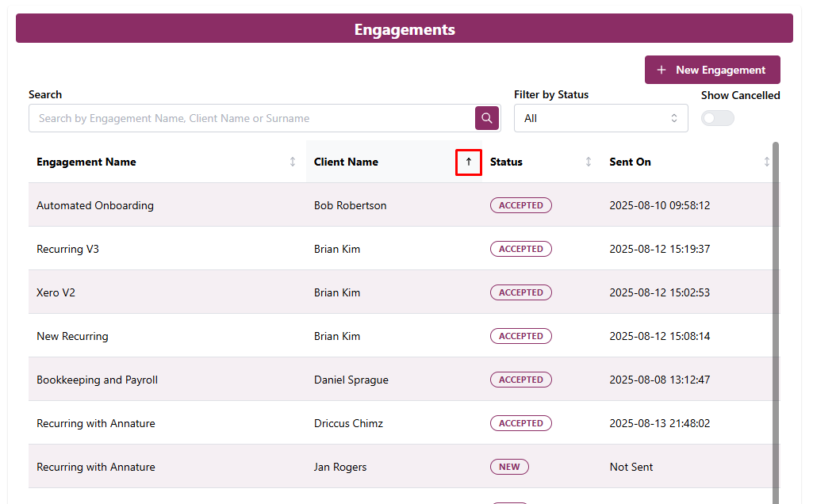813x504 pixels.
Task: Sort using Engagement Name sort icon
Action: click(x=293, y=162)
